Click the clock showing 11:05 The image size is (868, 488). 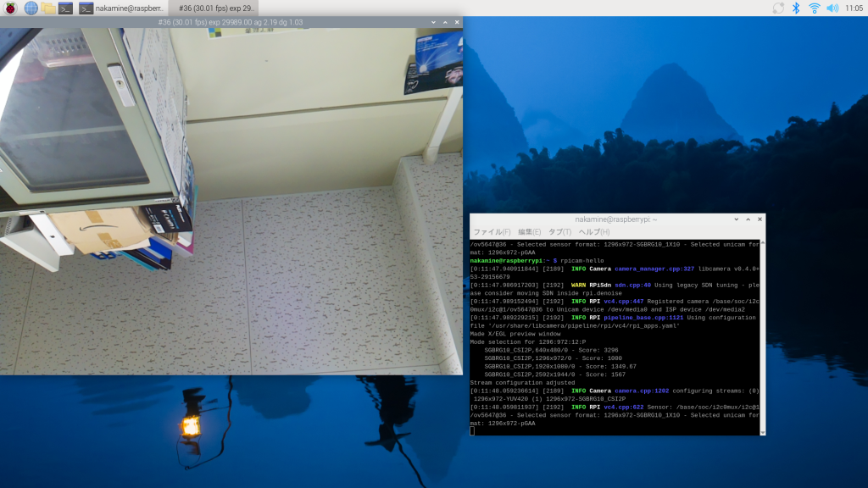coord(854,8)
